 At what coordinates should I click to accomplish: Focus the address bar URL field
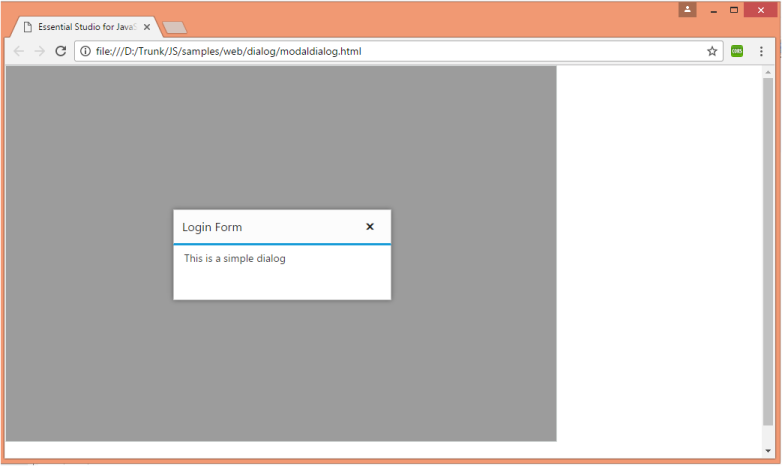point(400,51)
